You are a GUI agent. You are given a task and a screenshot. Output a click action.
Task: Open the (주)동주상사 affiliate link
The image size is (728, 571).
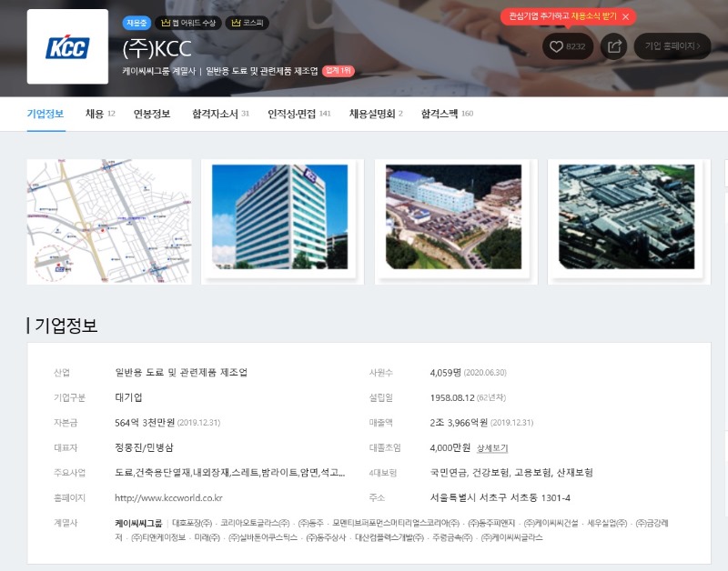tap(326, 537)
